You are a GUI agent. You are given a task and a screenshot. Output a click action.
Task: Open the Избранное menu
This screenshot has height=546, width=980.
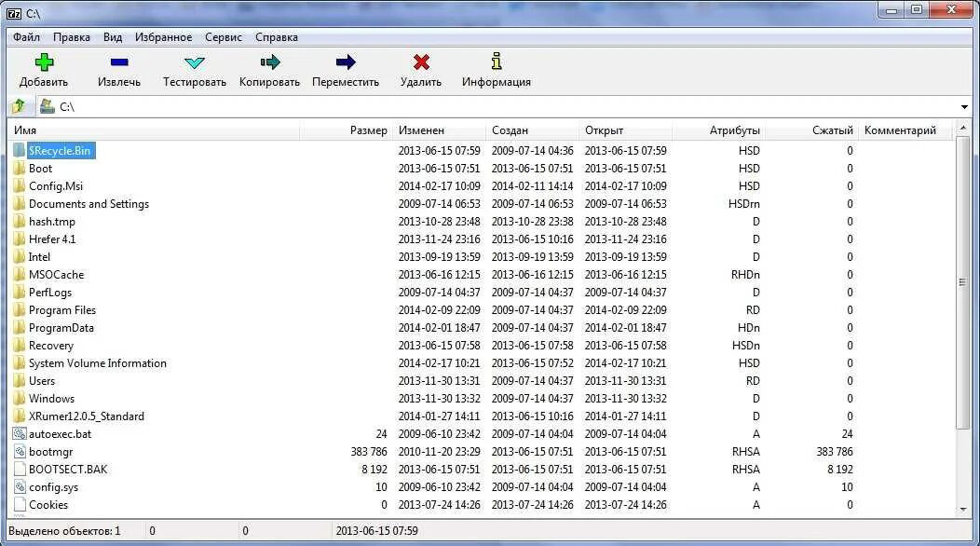tap(164, 37)
